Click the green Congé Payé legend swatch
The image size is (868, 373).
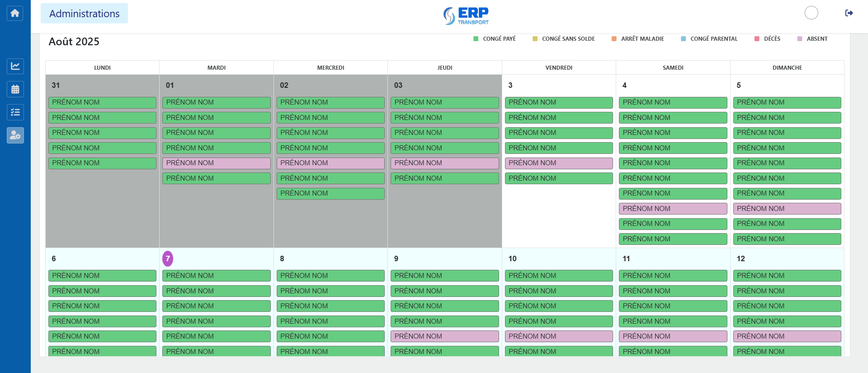476,39
